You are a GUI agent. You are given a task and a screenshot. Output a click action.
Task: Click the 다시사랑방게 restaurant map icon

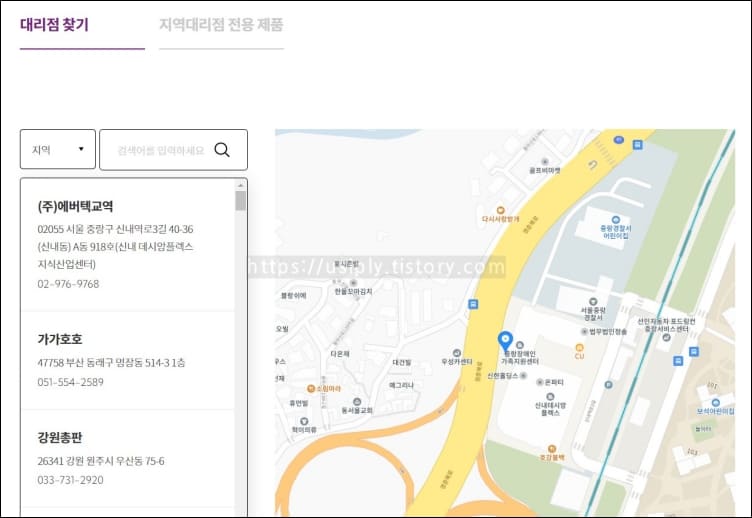pos(500,210)
